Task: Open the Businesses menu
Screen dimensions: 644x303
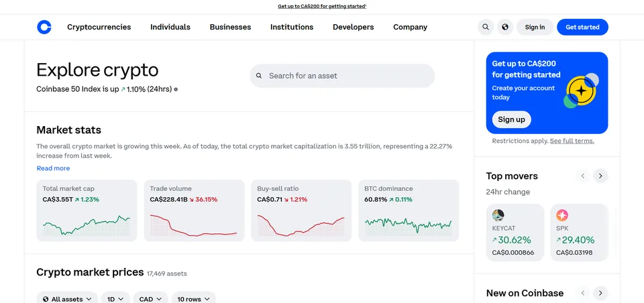Action: coord(230,27)
